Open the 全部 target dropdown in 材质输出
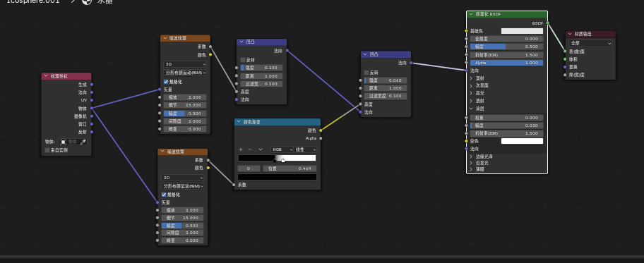Image resolution: width=644 pixels, height=263 pixels. coord(590,43)
